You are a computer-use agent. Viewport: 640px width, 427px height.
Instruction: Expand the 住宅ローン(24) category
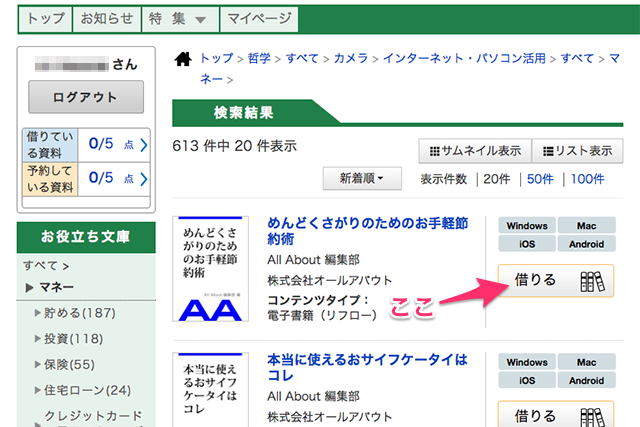[84, 390]
